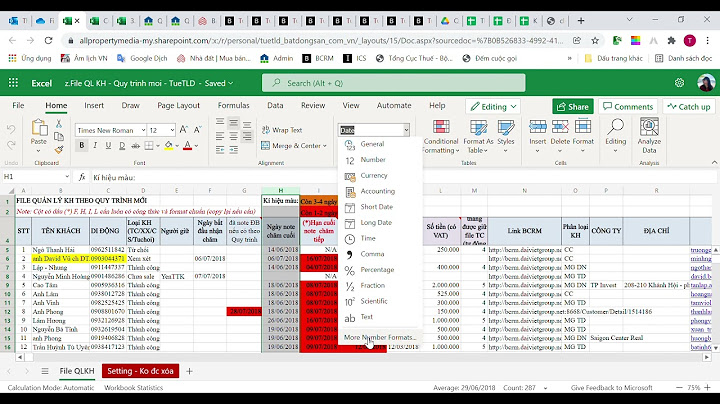Apply double underline icon
720x404 pixels.
coord(122,146)
